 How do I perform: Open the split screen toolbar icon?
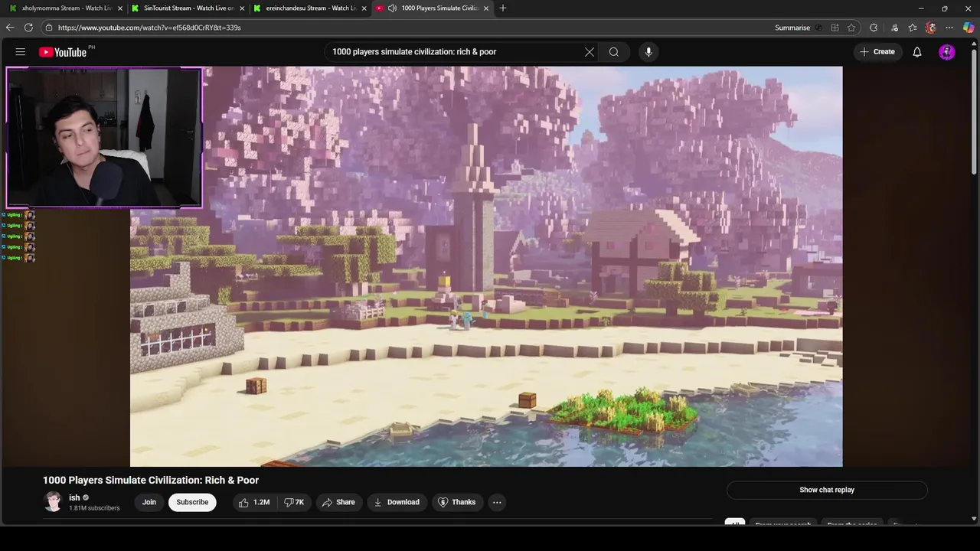pos(835,28)
